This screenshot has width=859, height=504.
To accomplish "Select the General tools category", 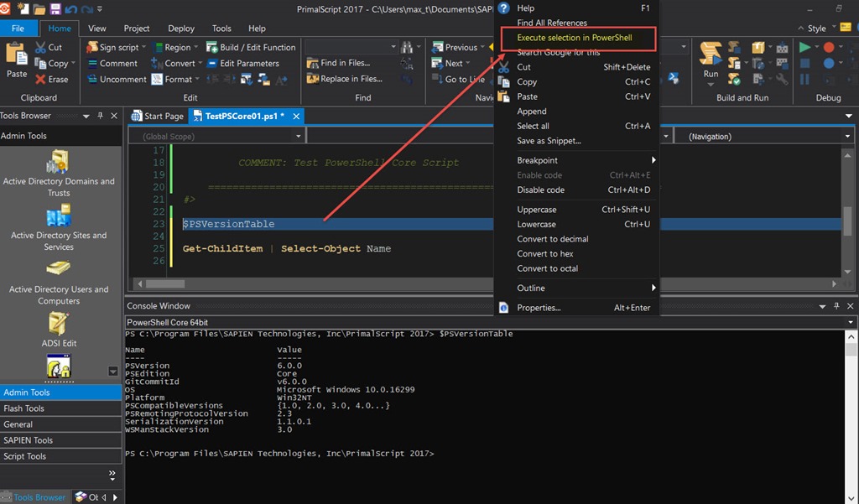I will (60, 424).
